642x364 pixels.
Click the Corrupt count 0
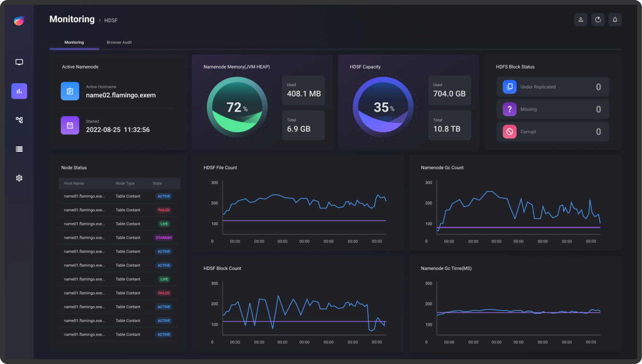tap(599, 132)
